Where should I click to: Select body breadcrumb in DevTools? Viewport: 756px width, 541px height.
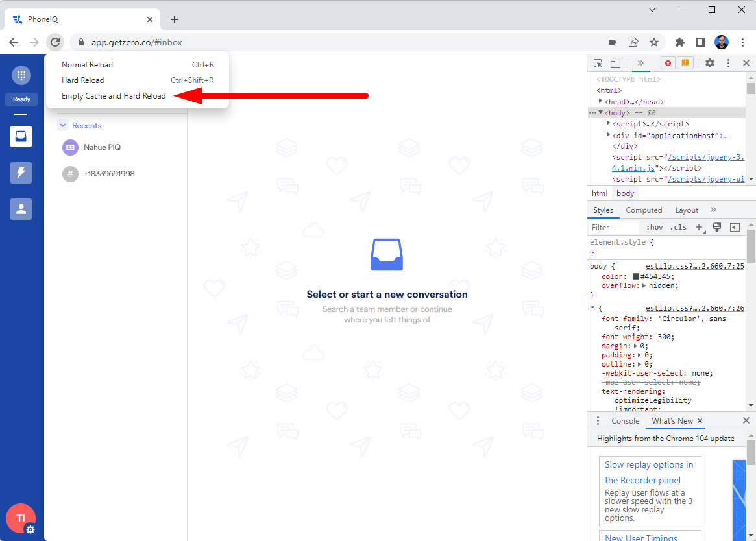pos(625,193)
